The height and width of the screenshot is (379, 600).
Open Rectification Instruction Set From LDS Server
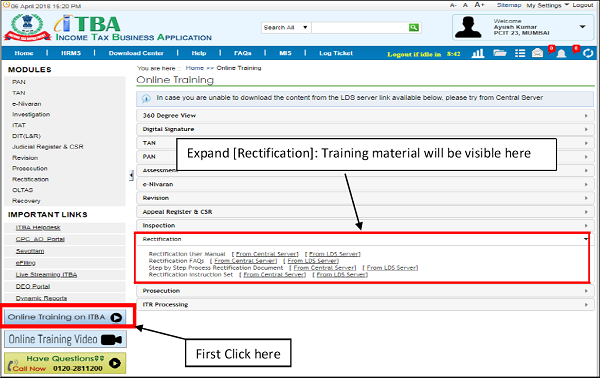click(341, 275)
